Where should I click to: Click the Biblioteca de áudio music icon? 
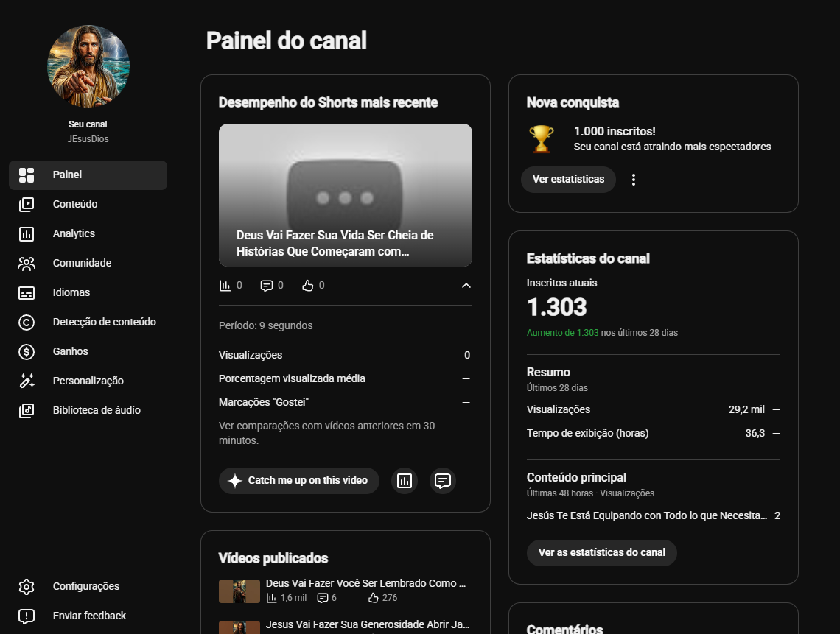(27, 411)
